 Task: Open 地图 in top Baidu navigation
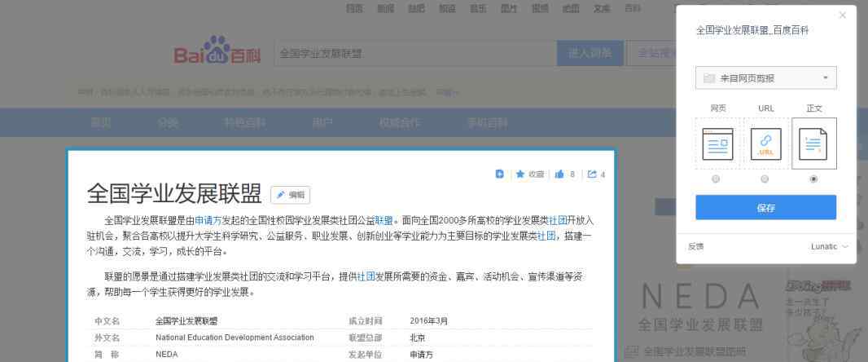pos(570,8)
